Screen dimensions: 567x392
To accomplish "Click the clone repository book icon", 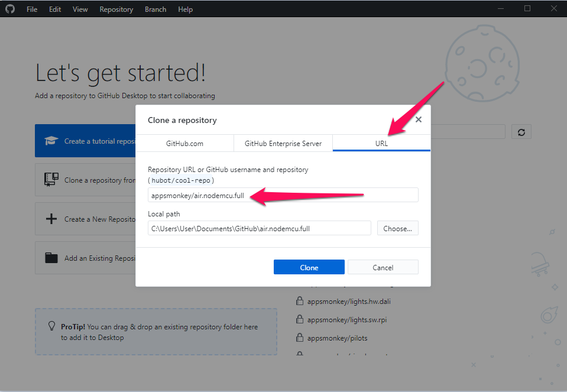I will (51, 179).
